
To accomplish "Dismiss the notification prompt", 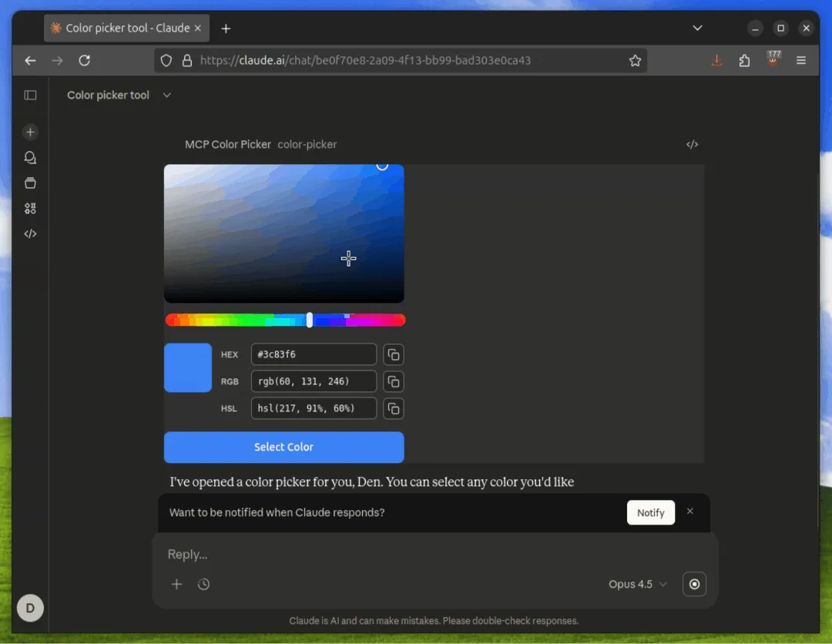I will click(689, 512).
